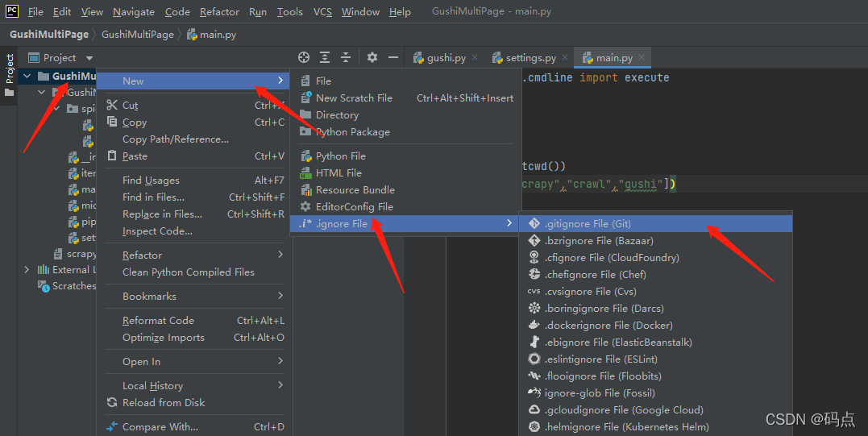Click the Paste clipboard icon
Screen dimensions: 868x436
tap(112, 156)
